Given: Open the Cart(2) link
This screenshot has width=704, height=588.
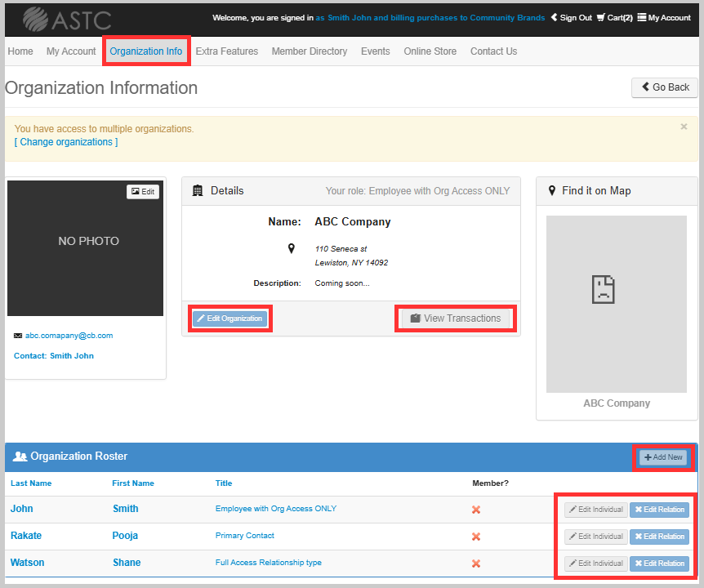Looking at the screenshot, I should [615, 17].
